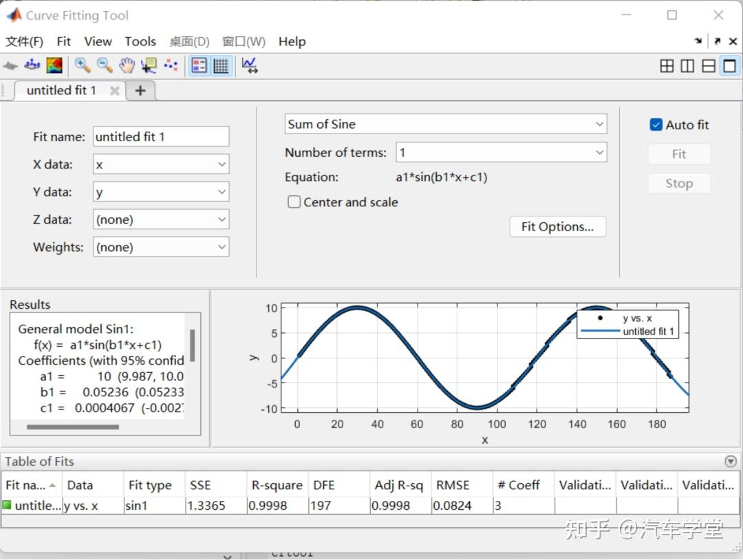Activate the Pan hand tool
743x560 pixels.
(127, 65)
